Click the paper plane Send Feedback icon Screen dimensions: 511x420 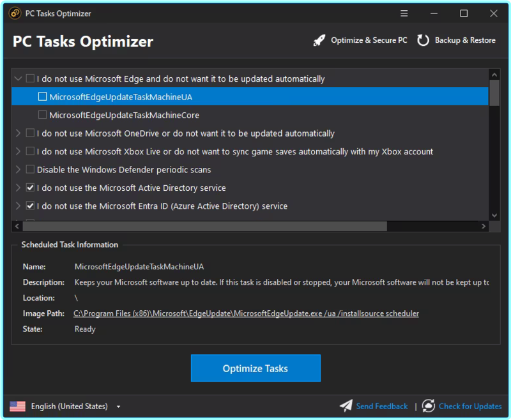click(x=346, y=406)
